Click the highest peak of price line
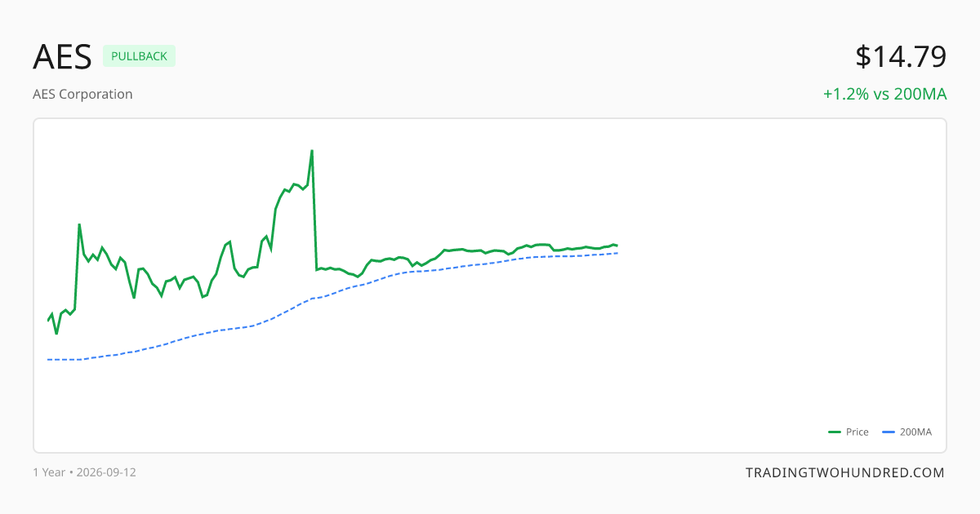 coord(312,151)
